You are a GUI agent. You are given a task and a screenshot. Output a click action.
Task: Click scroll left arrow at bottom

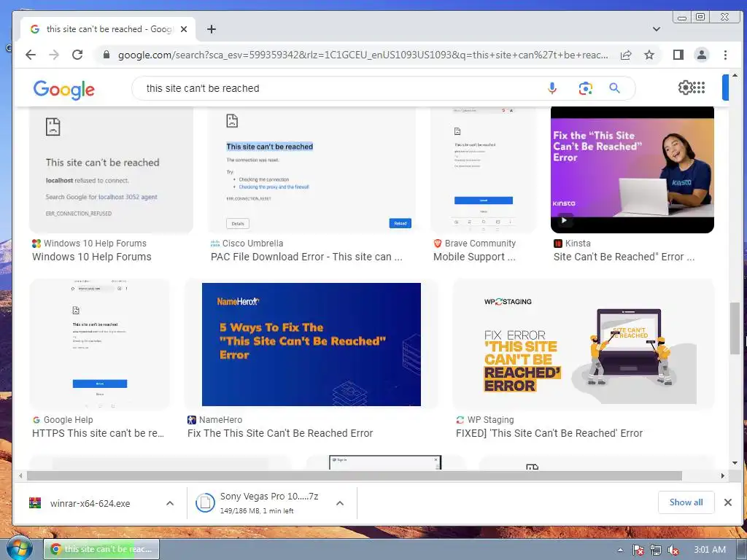20,475
